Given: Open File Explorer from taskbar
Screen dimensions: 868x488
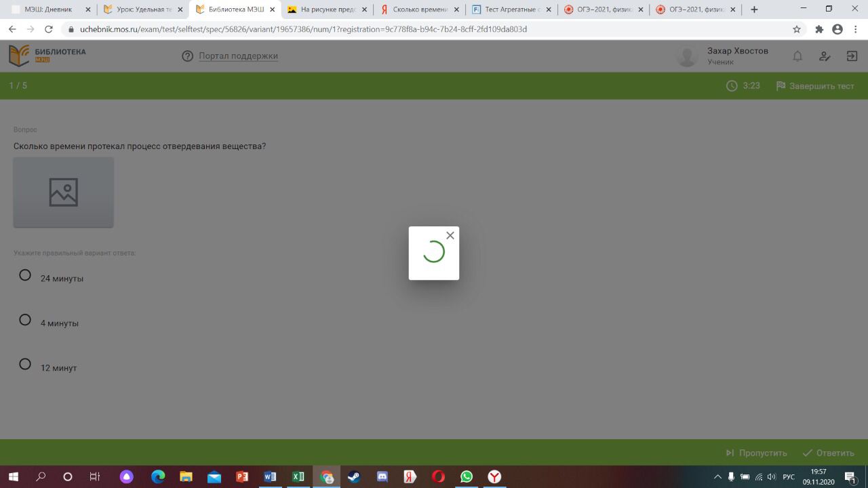Looking at the screenshot, I should (x=186, y=476).
